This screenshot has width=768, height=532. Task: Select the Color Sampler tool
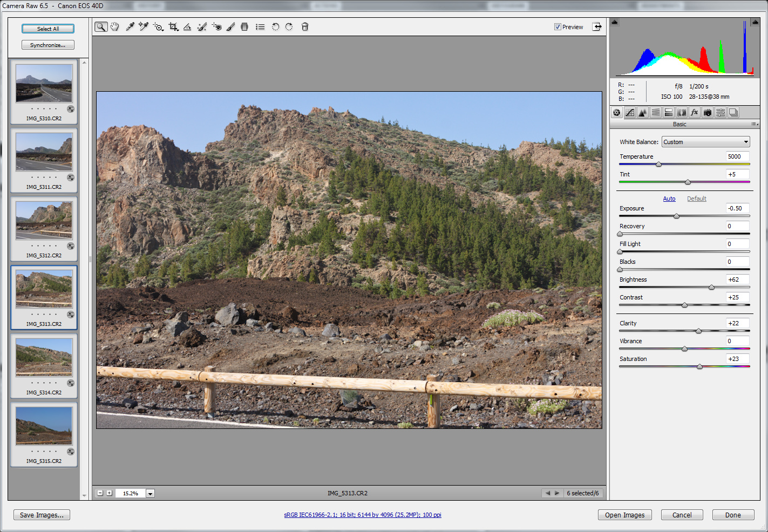pos(143,27)
